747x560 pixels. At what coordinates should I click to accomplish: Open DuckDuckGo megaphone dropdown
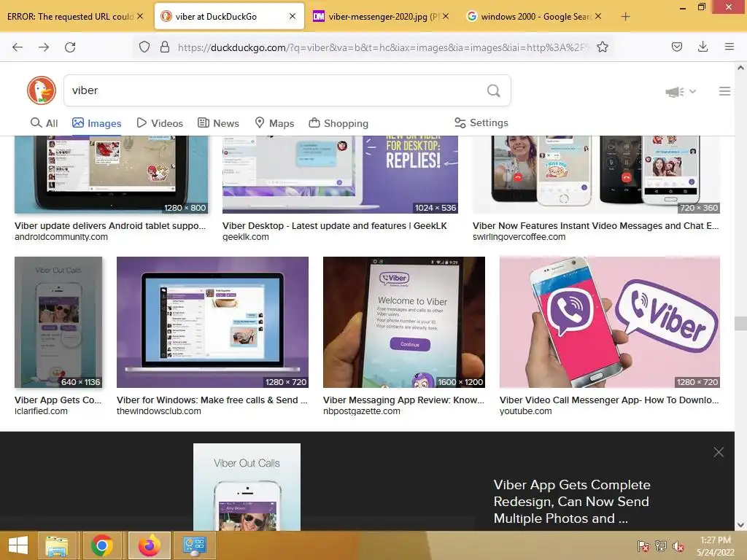(681, 91)
